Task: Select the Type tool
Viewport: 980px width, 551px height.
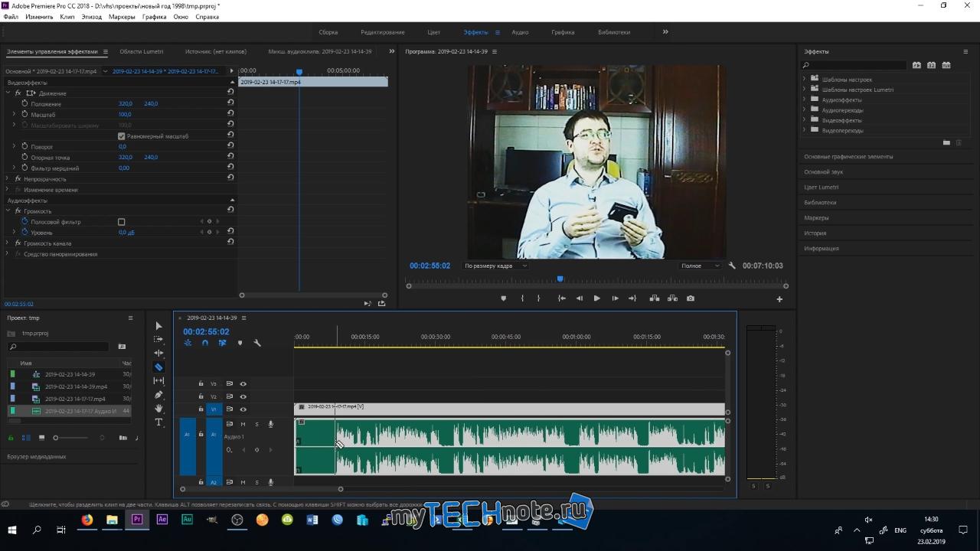Action: point(158,422)
